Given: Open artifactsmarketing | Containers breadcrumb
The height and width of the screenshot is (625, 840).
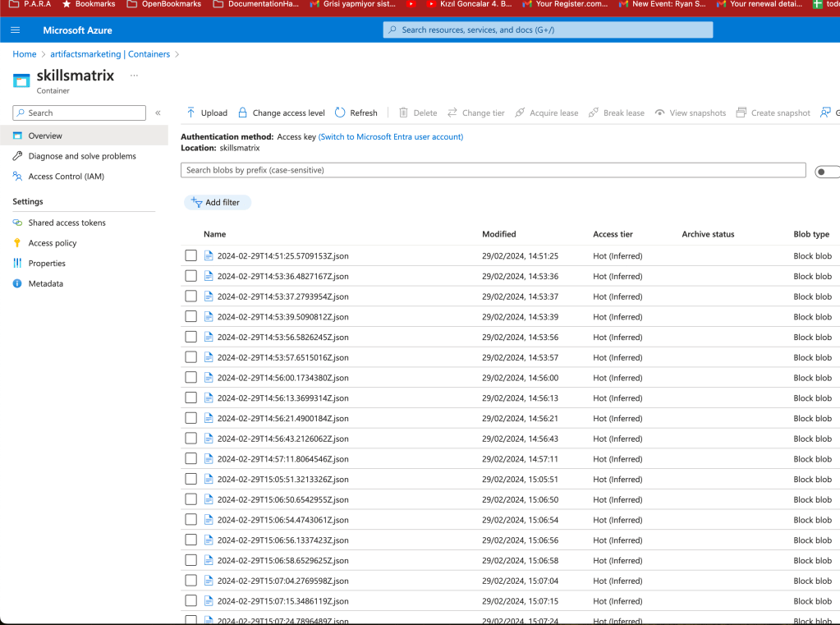Looking at the screenshot, I should coord(110,54).
